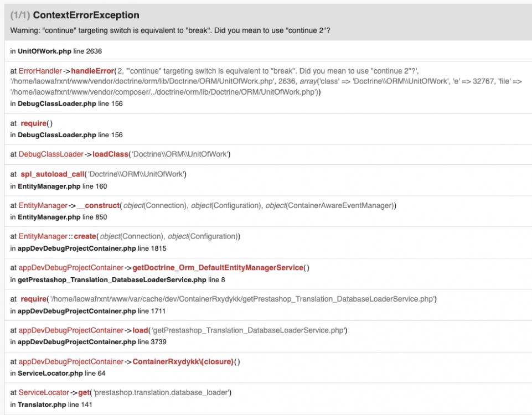Screen dimensions: 532x415
Task: Open appDevDebugProjectContainer.php line 1711 reference
Action: [x=88, y=311]
